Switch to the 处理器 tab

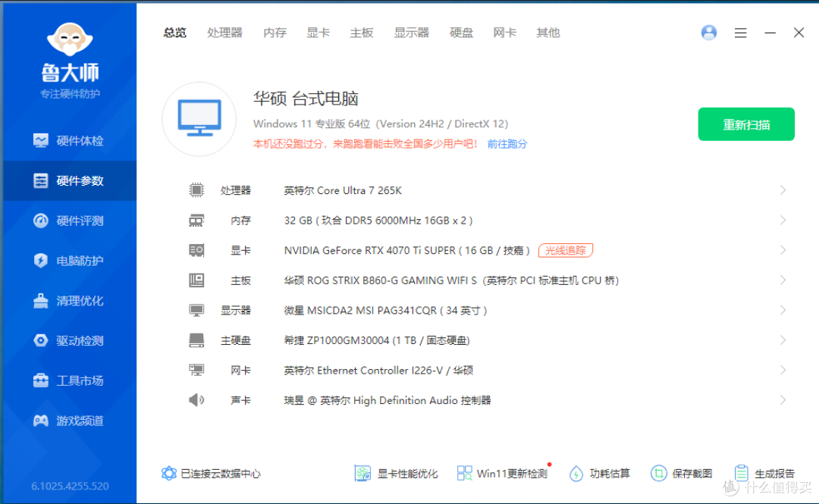[x=224, y=33]
